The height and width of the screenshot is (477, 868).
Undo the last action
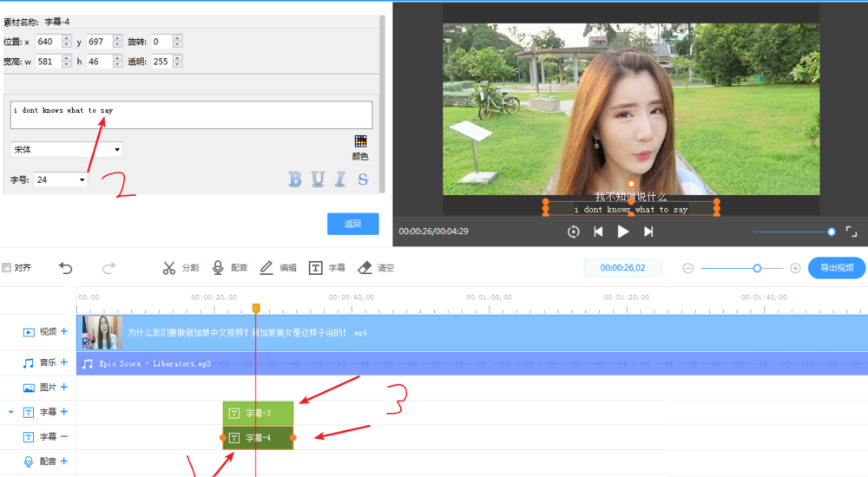(x=66, y=268)
